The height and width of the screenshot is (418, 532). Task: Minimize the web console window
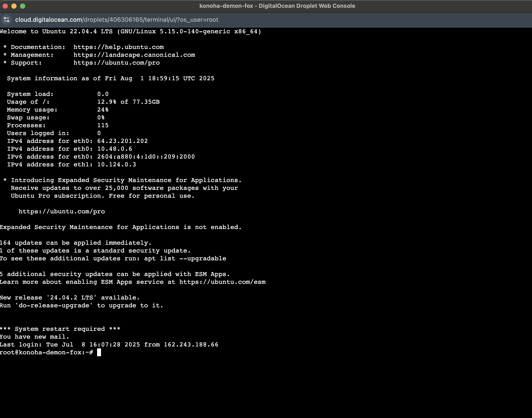[14, 6]
